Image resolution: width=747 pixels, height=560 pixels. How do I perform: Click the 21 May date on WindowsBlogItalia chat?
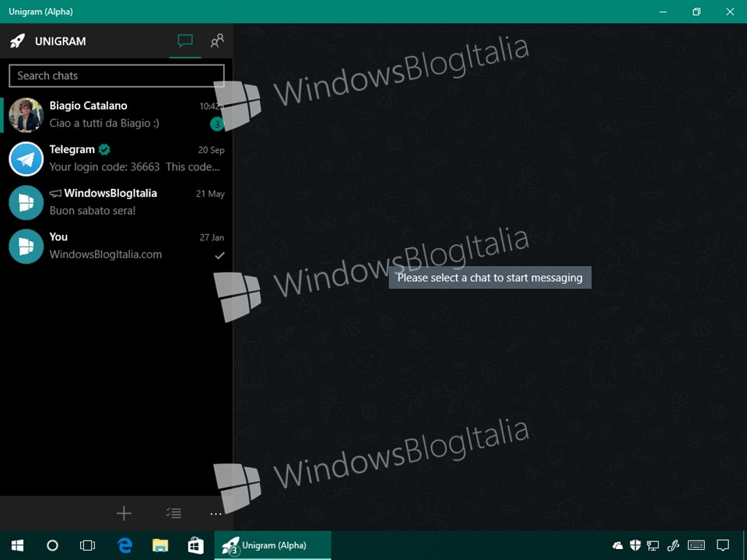pos(210,194)
